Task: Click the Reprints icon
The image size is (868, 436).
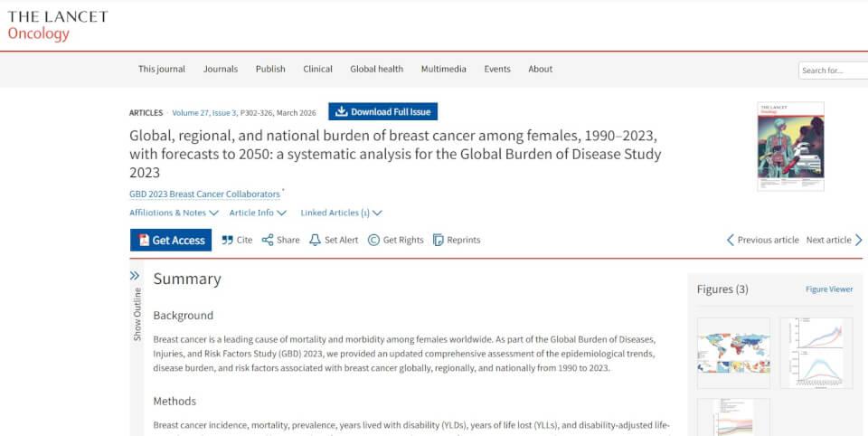Action: coord(439,240)
